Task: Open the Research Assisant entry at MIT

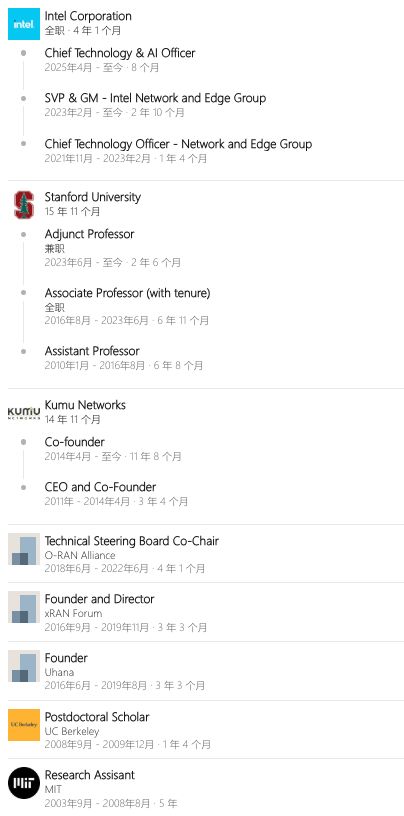Action: click(90, 775)
